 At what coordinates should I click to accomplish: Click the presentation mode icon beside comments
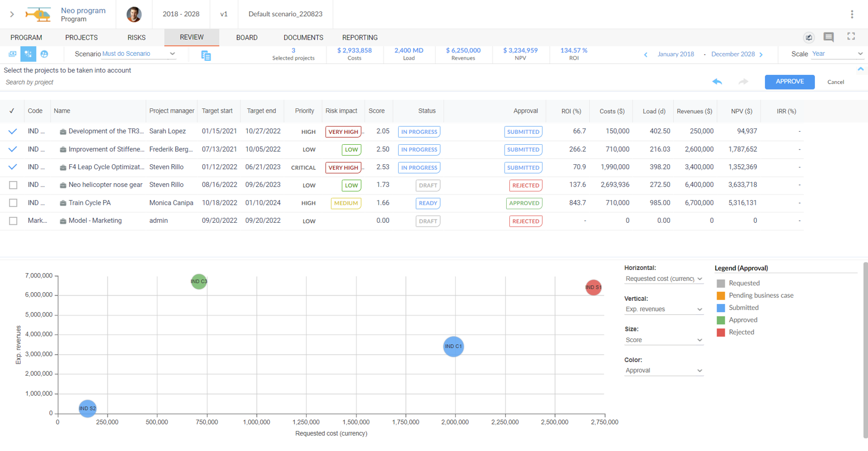point(809,37)
